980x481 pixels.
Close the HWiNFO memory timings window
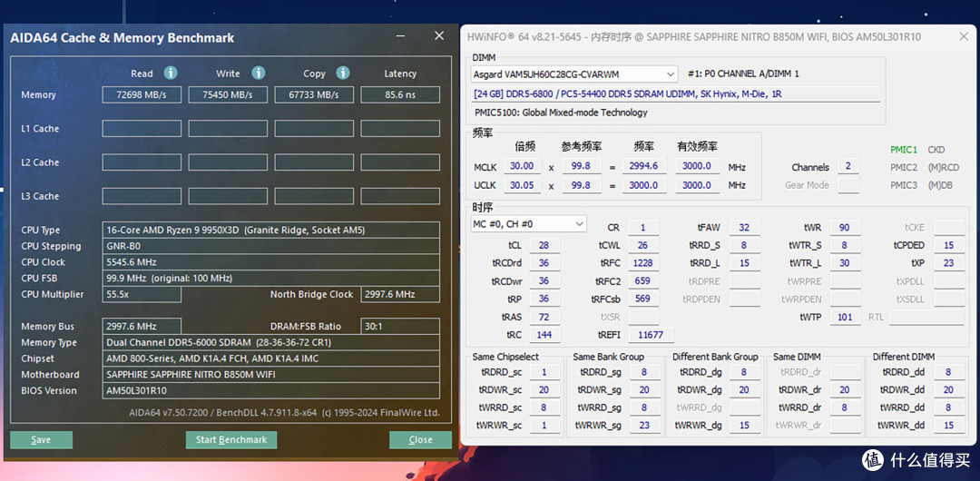click(964, 37)
